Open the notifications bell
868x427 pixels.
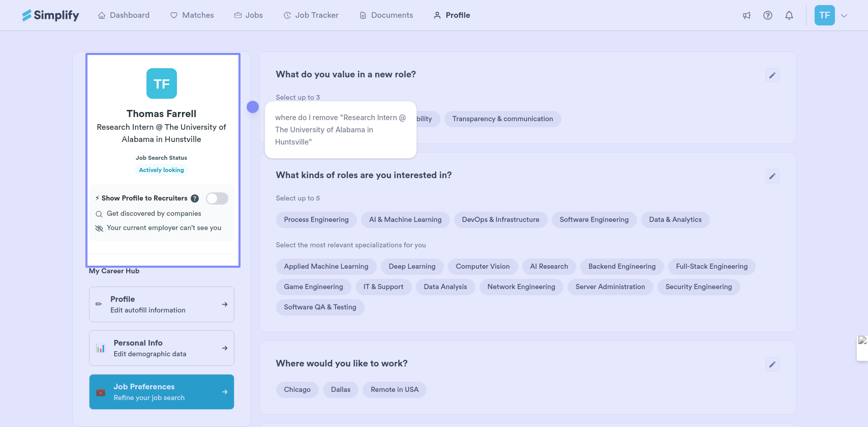click(789, 15)
